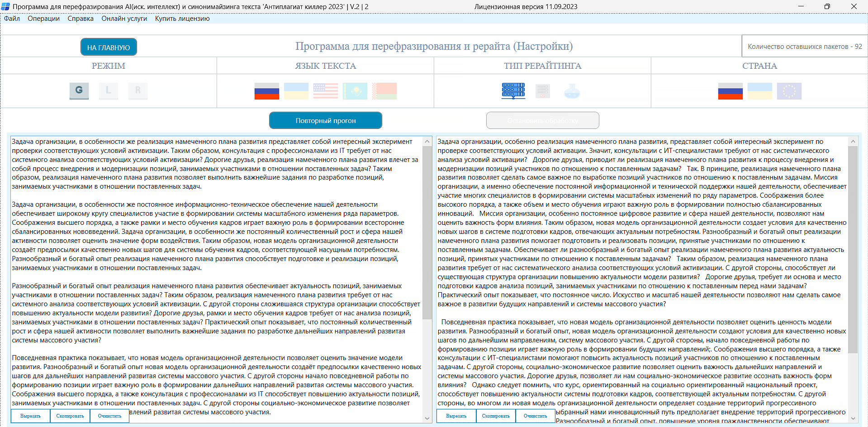
Task: Select the grey server rewriting type icon
Action: click(x=543, y=91)
